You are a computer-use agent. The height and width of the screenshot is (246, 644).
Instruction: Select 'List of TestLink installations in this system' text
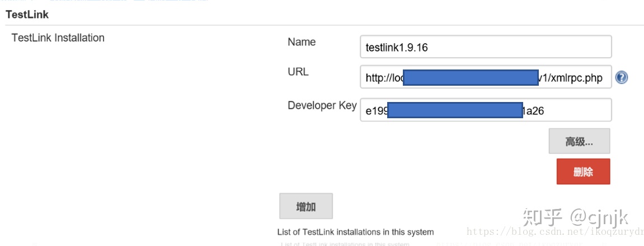coord(356,232)
